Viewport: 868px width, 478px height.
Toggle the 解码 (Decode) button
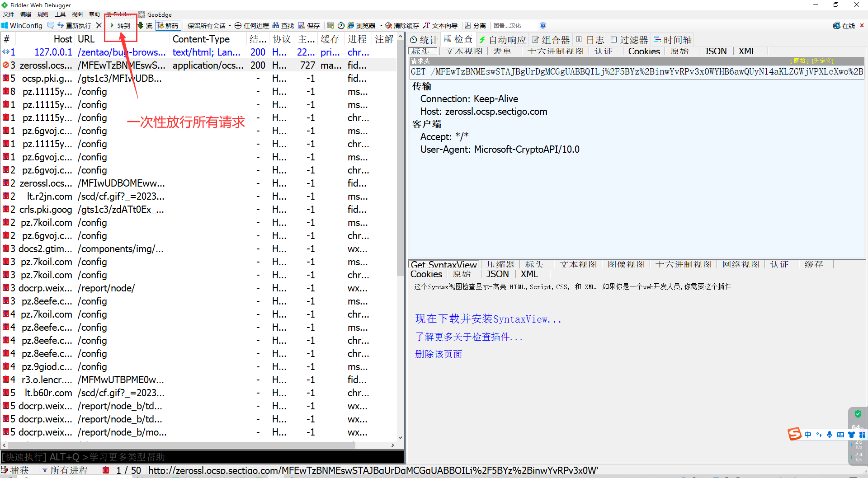pyautogui.click(x=168, y=26)
